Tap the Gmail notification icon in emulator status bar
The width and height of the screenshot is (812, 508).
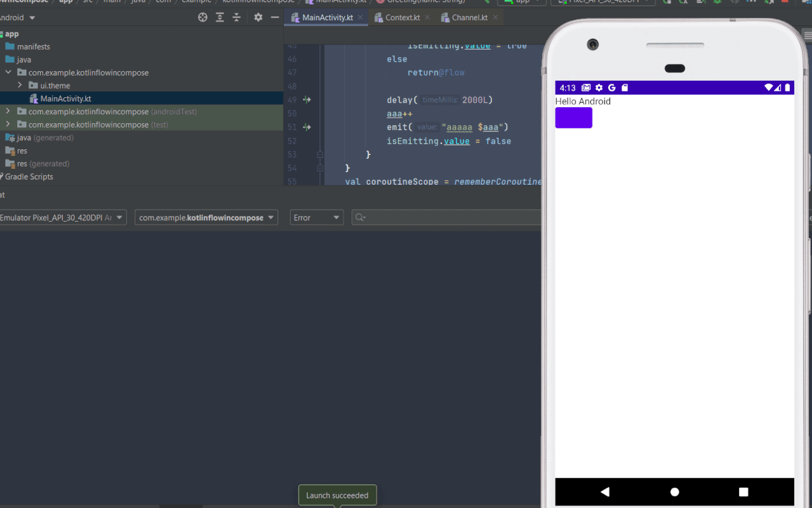[586, 88]
